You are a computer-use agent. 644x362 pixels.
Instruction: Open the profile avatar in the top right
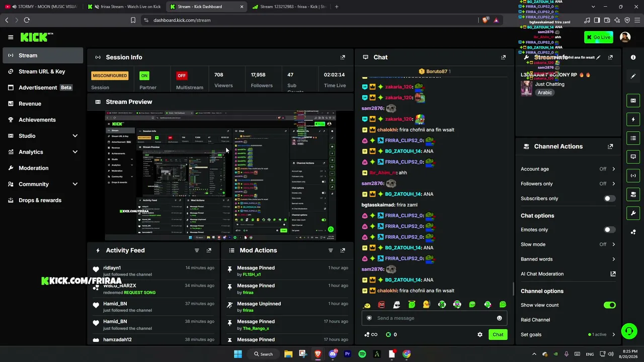[x=625, y=37]
